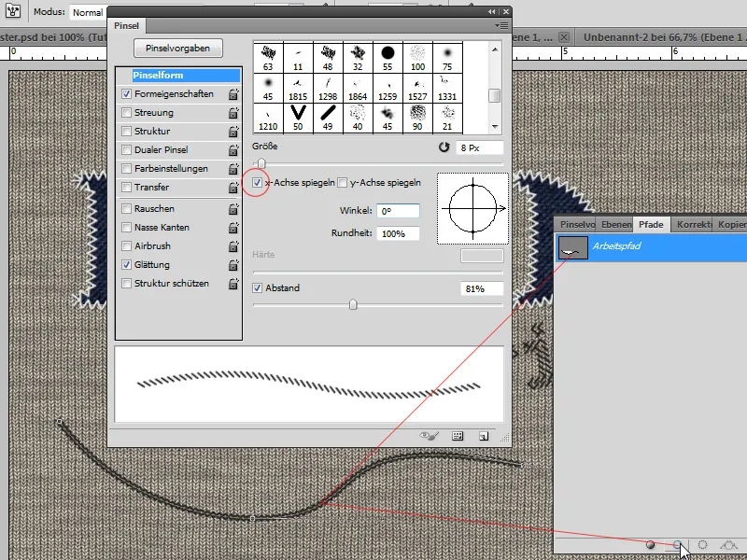Click the lock icon beside Transfer
Screen dimensions: 747x560
coord(233,188)
